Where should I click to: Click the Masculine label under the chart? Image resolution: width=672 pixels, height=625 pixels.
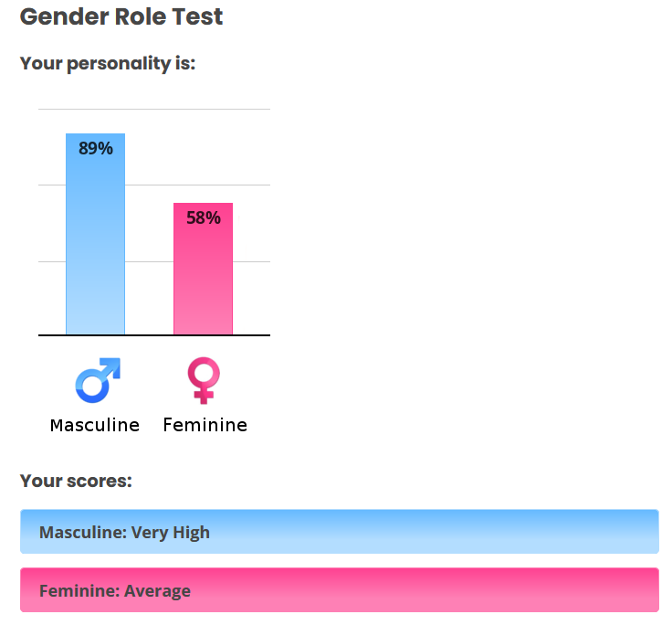pyautogui.click(x=95, y=425)
